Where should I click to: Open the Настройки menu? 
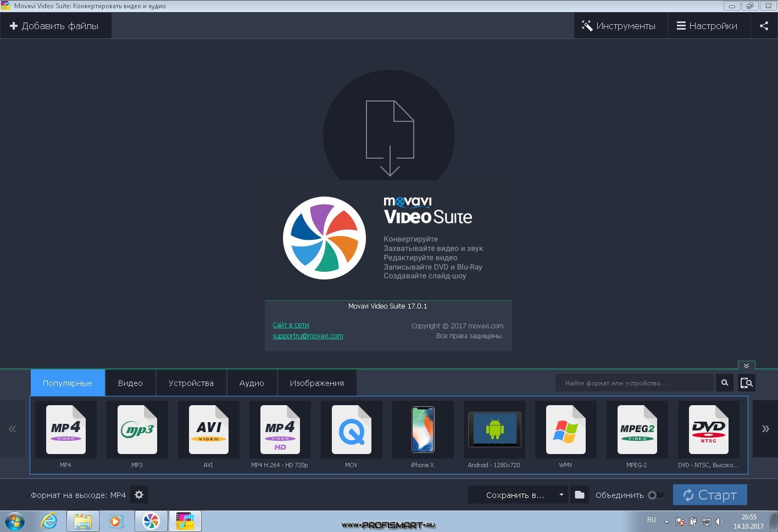pyautogui.click(x=709, y=26)
